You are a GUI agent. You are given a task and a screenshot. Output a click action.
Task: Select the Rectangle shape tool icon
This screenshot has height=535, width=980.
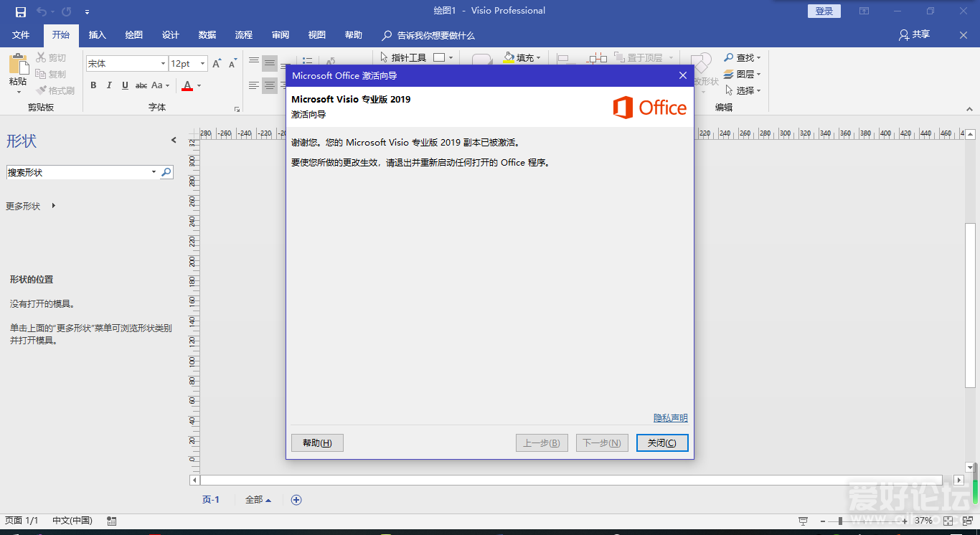pos(439,57)
